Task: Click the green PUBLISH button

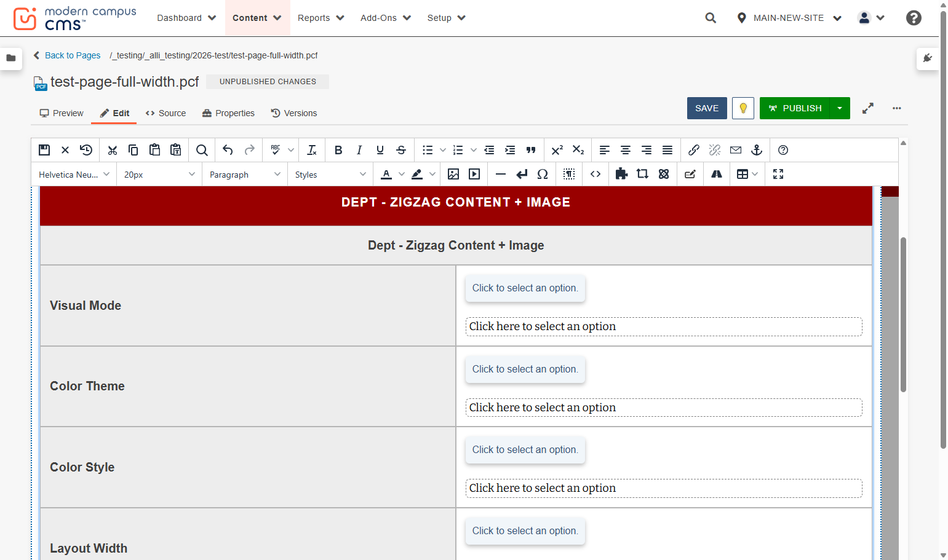Action: pos(795,108)
